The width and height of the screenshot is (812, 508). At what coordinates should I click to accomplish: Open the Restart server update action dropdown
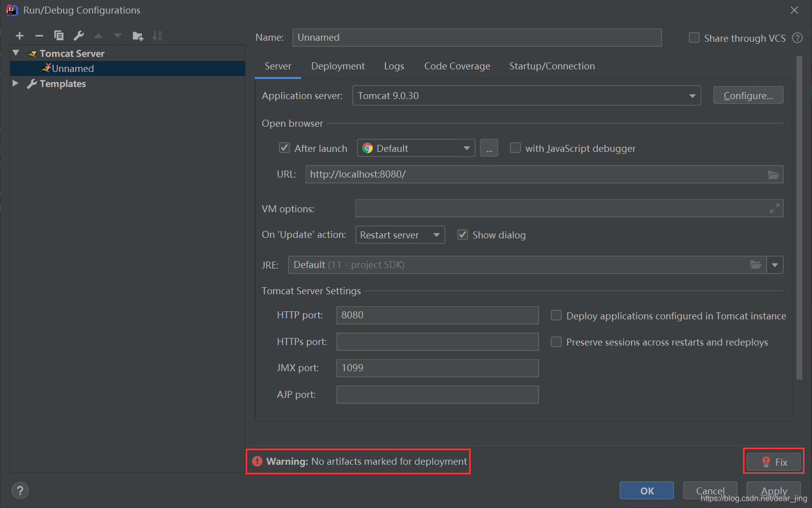pyautogui.click(x=400, y=235)
